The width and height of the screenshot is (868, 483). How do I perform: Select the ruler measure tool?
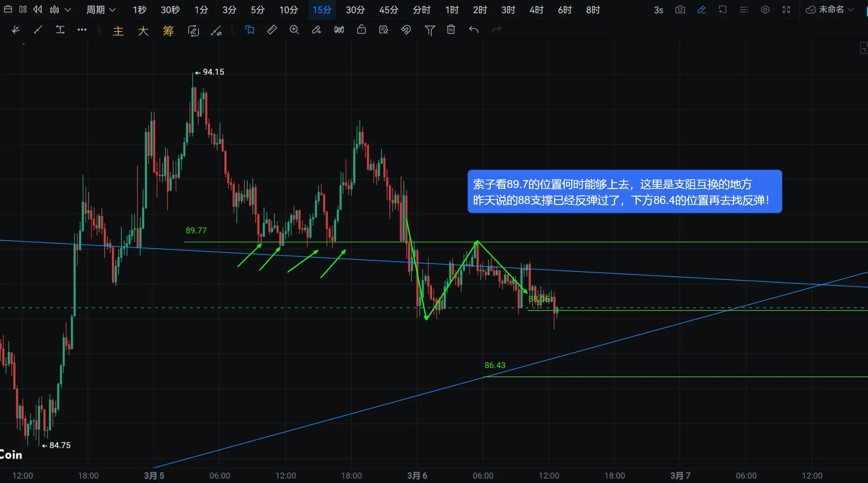272,30
